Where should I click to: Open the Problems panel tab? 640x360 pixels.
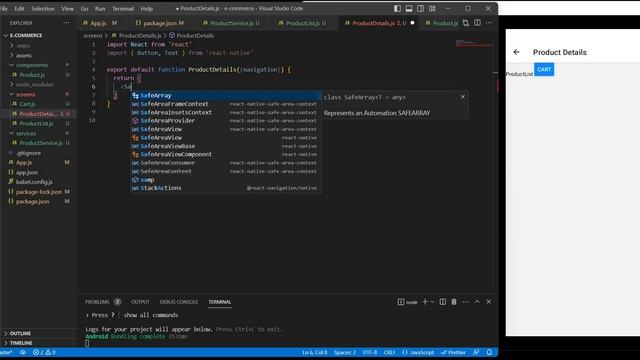(x=103, y=302)
